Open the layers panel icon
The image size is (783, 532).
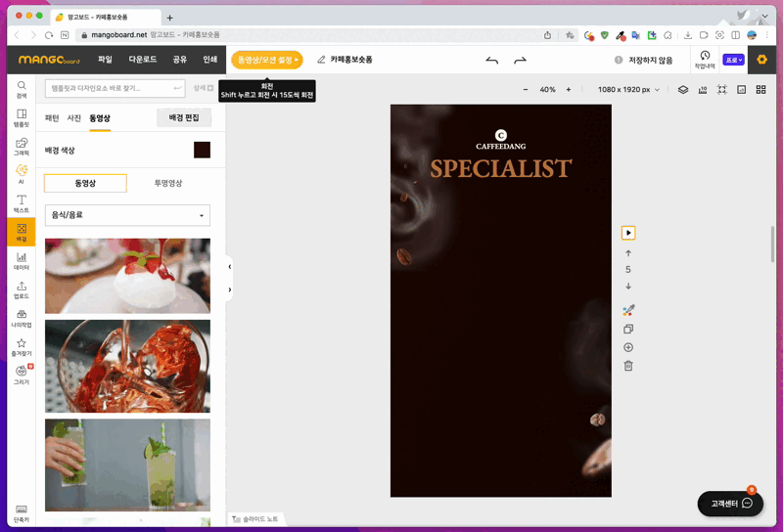682,90
